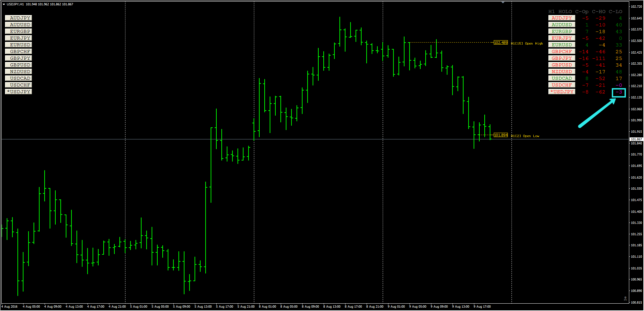The width and height of the screenshot is (644, 311).
Task: Click the red AUDJPY button in the H1 HOLO table
Action: [562, 18]
